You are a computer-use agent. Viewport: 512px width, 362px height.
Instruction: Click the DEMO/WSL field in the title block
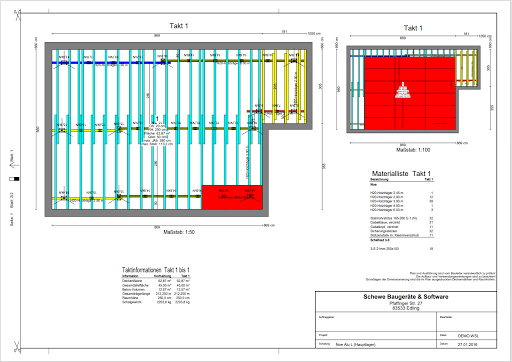[x=468, y=336]
